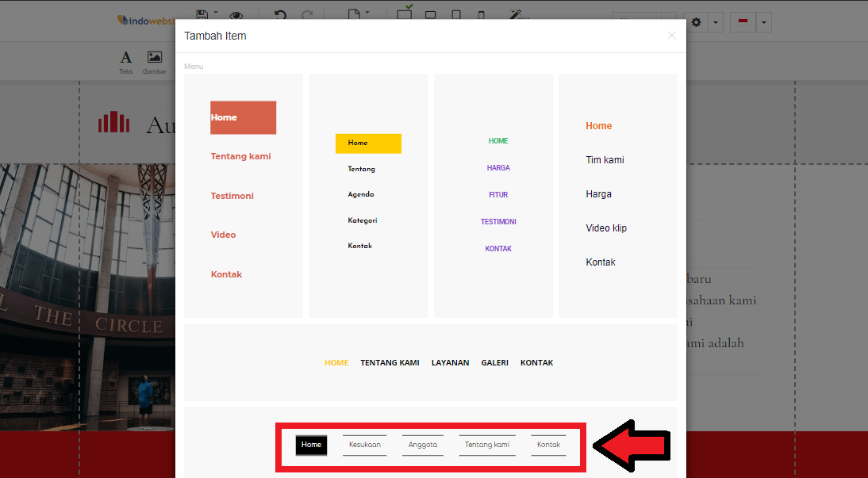Open the settings gear icon
The height and width of the screenshot is (478, 868).
pos(696,22)
